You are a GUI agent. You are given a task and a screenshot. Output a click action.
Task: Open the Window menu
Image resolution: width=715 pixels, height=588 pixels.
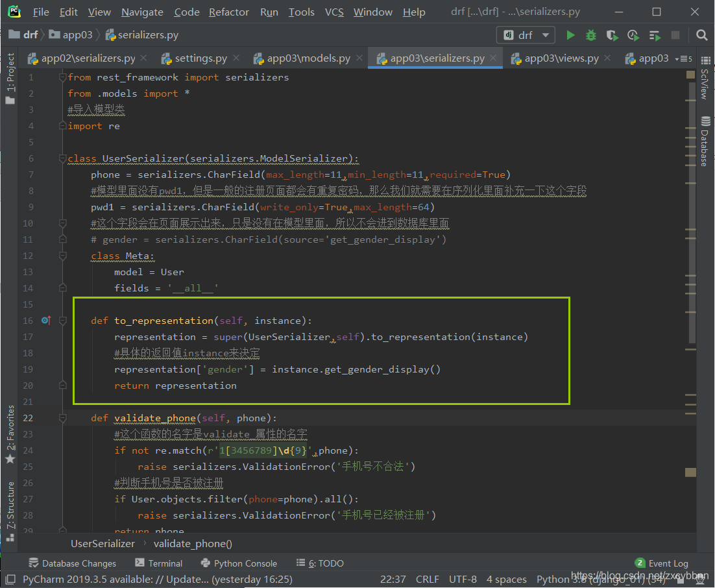coord(372,12)
